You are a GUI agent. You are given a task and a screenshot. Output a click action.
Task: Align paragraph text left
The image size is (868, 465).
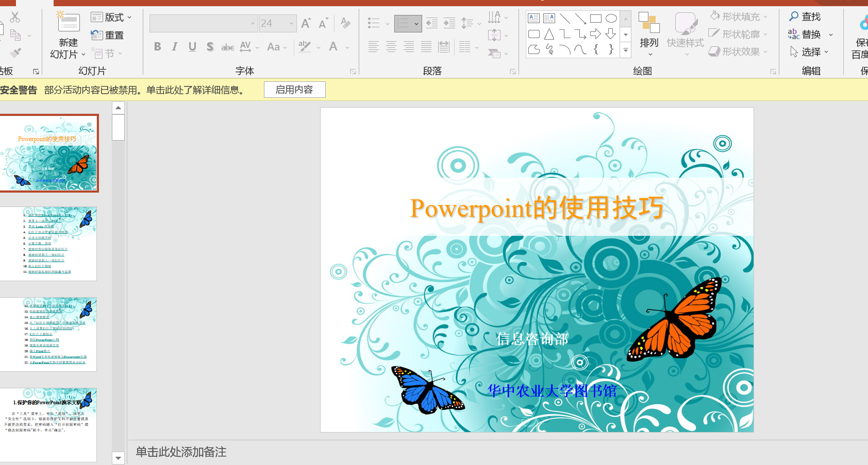tap(374, 47)
